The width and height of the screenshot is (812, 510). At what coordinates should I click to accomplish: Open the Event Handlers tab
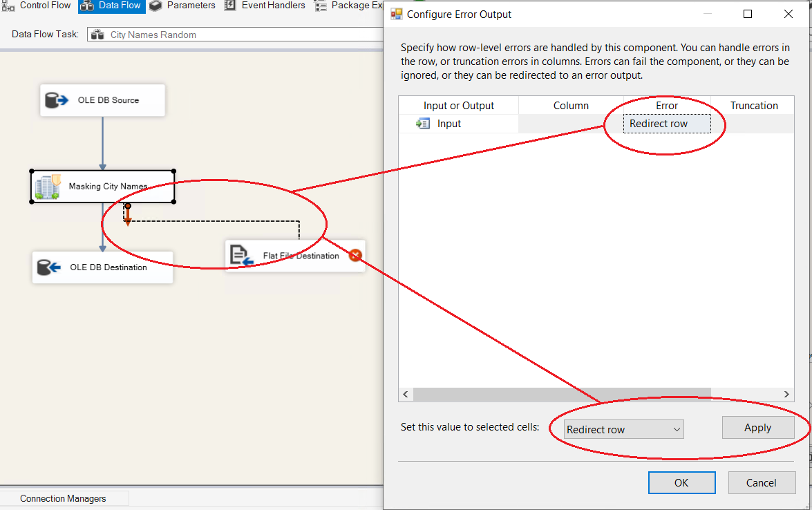point(265,6)
